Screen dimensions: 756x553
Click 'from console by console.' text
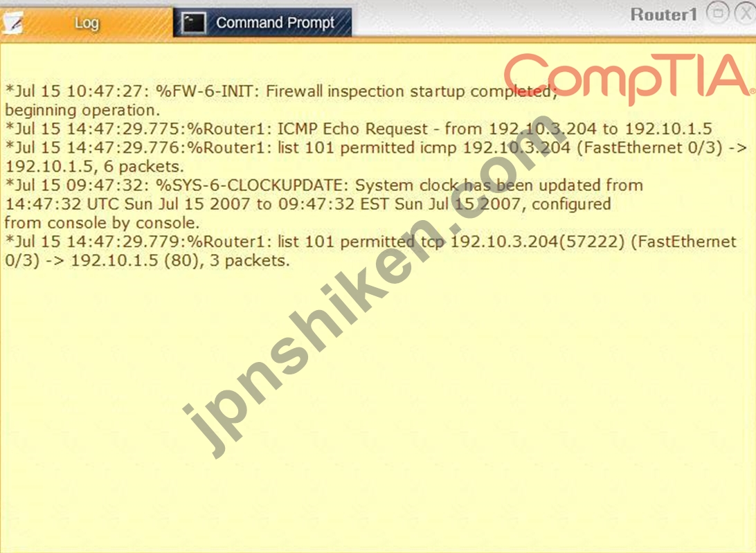point(102,223)
